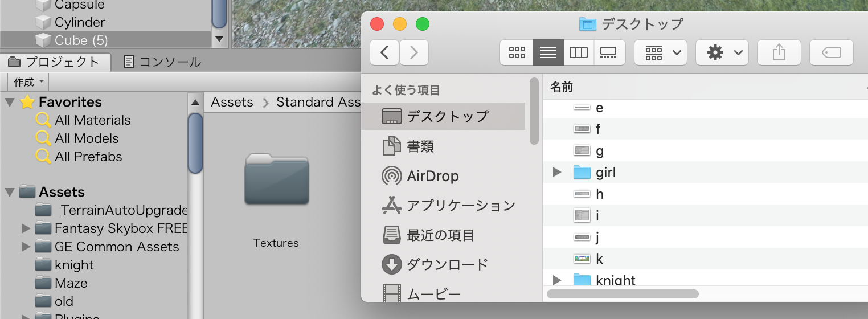868x319 pixels.
Task: Open the Finder group-by arrangement dropdown
Action: (661, 52)
